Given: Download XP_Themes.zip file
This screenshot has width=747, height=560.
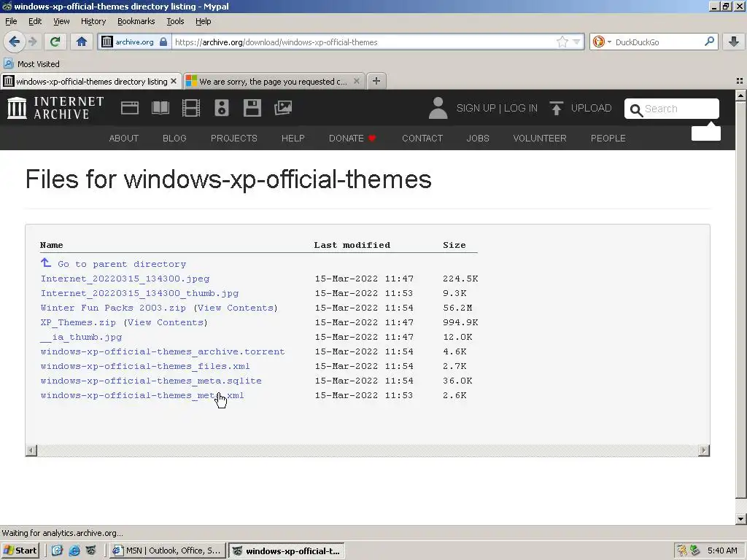Looking at the screenshot, I should pos(78,322).
